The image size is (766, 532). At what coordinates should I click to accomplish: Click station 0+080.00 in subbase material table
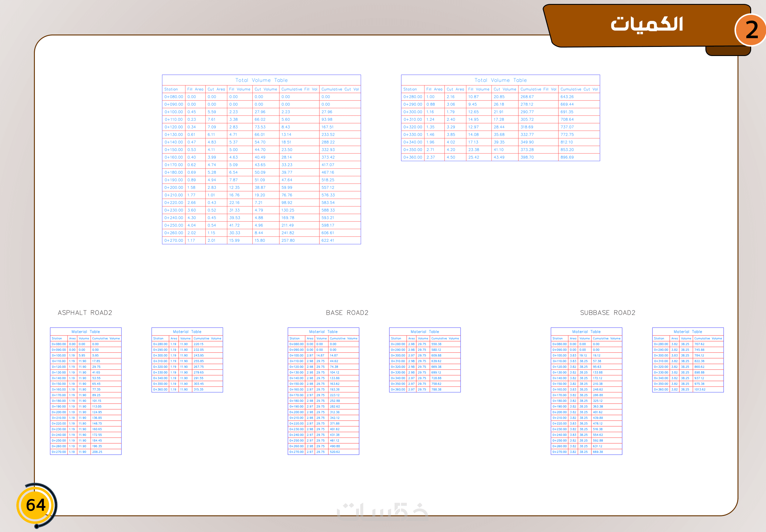point(559,344)
